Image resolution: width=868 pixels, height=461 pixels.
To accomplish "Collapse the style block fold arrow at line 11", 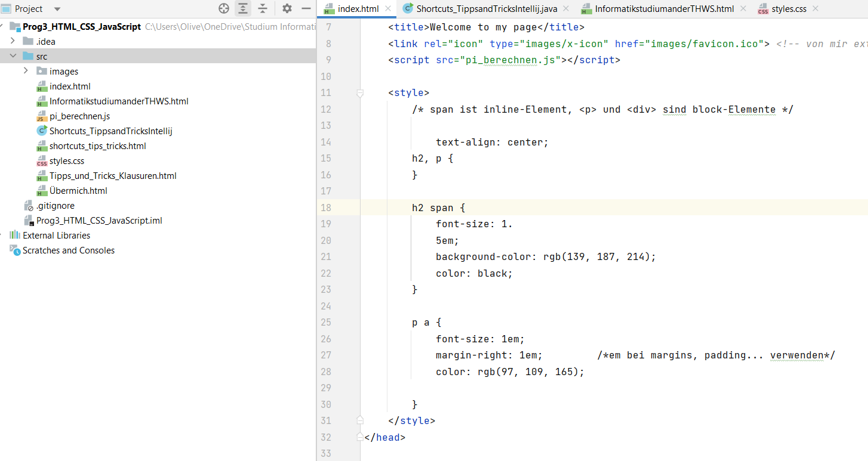I will pyautogui.click(x=360, y=93).
